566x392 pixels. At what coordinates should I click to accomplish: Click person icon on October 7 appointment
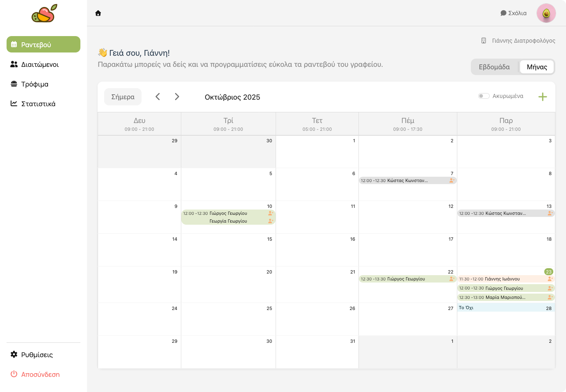pyautogui.click(x=452, y=180)
